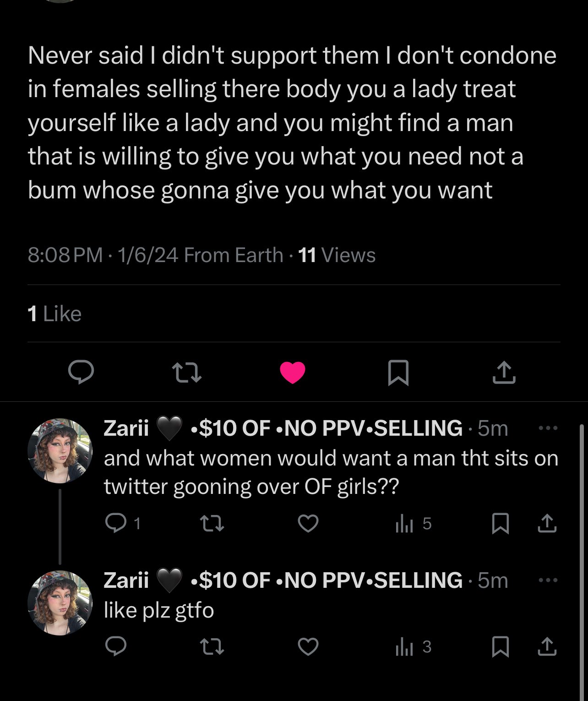Tap the reply icon on main tweet

point(81,372)
